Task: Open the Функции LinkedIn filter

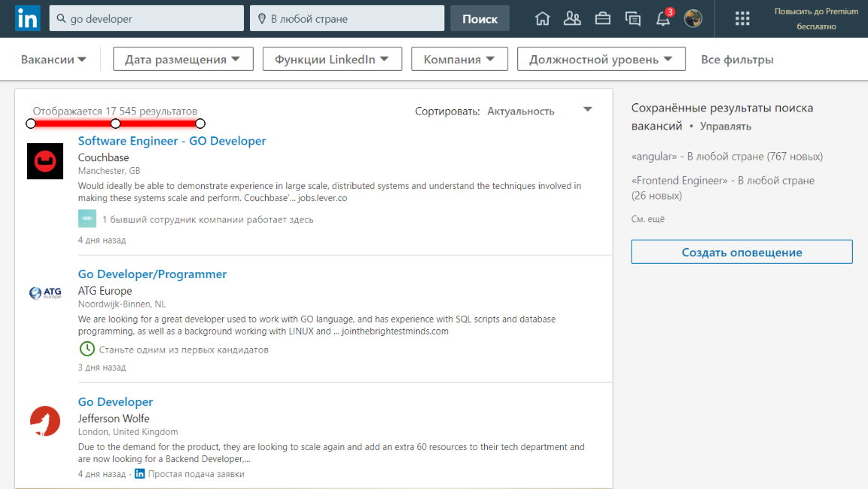Action: click(332, 60)
